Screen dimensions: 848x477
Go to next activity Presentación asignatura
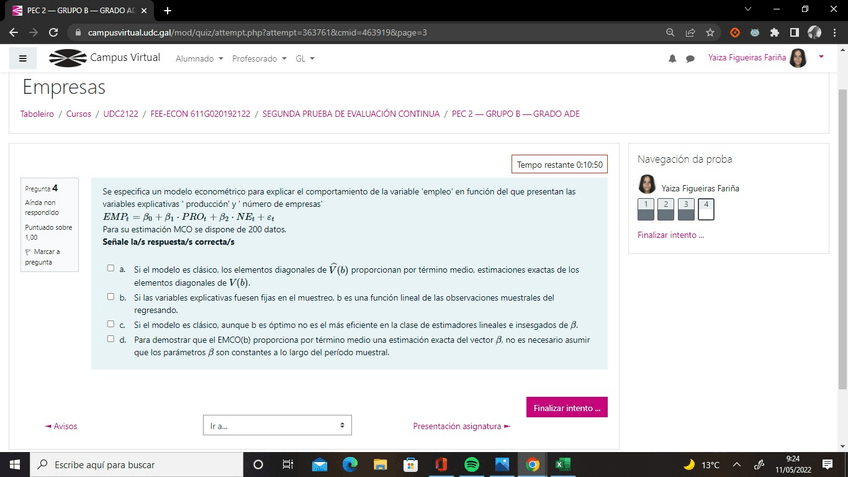click(x=461, y=426)
